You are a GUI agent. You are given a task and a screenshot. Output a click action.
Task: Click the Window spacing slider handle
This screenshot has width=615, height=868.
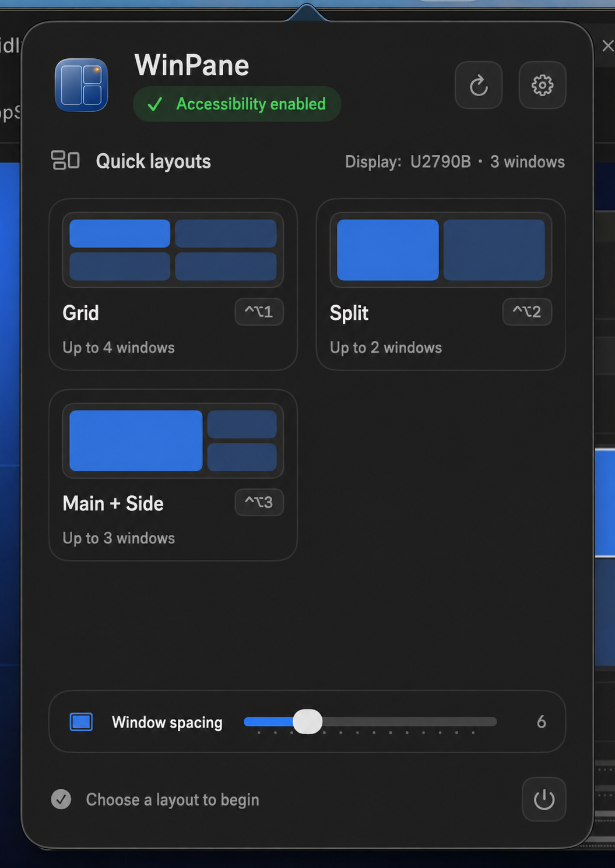click(x=307, y=722)
